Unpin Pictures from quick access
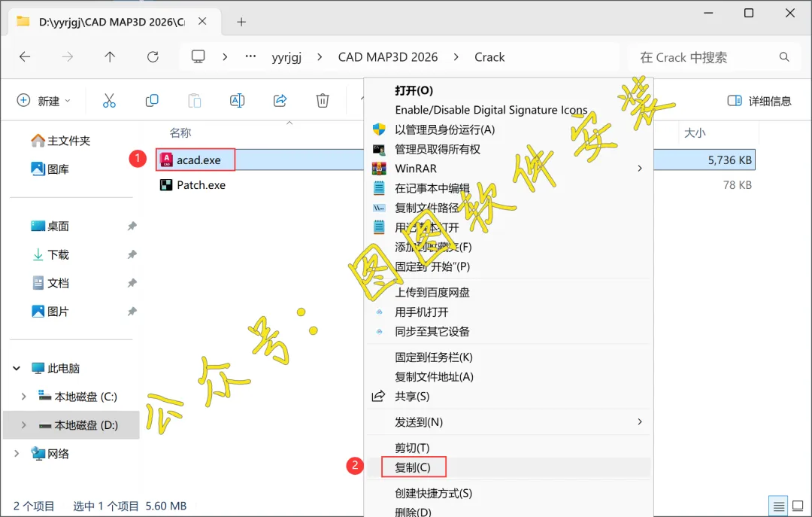This screenshot has width=812, height=517. [x=132, y=312]
